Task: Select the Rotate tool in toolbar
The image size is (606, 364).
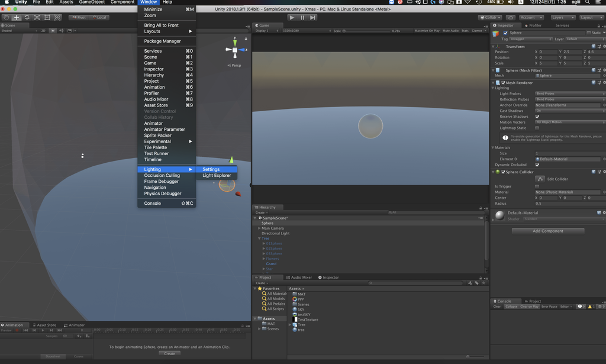Action: click(x=27, y=17)
